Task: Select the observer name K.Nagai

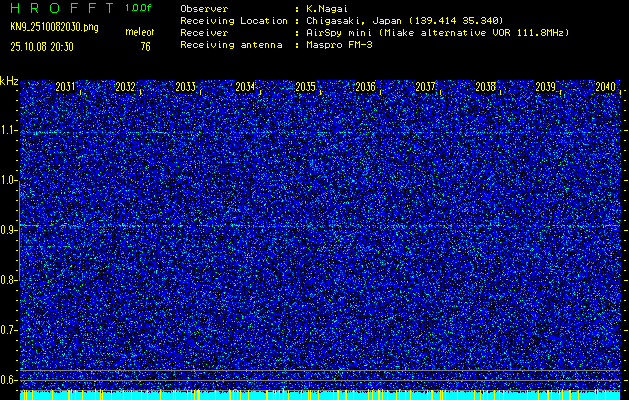Action: pos(327,9)
